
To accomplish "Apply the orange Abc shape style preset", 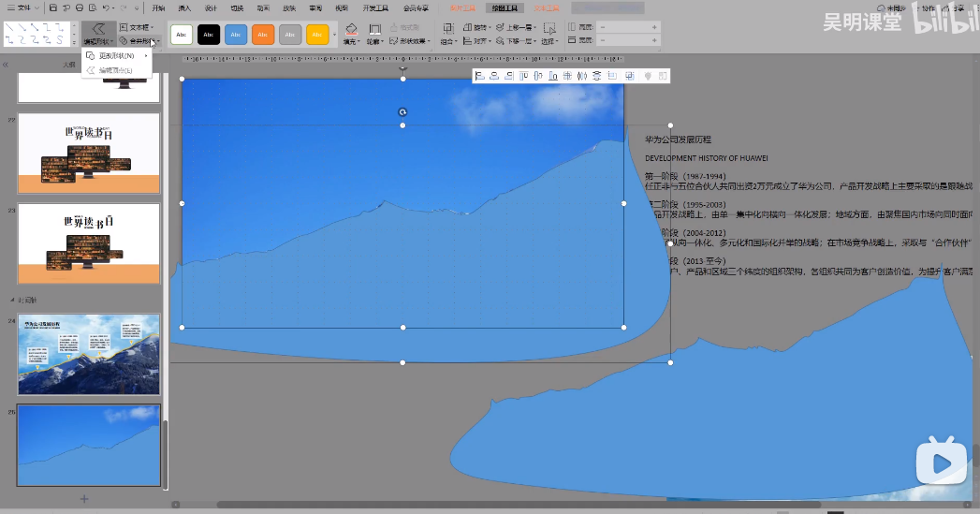I will (x=263, y=35).
